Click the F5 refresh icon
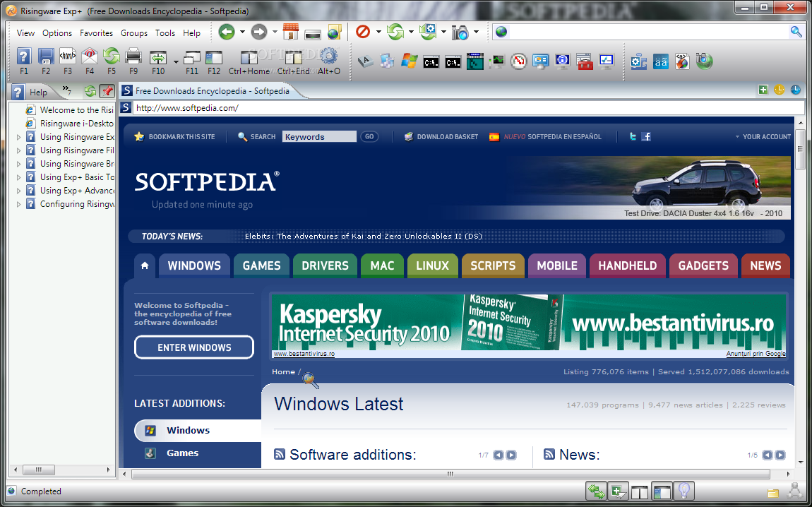Screen dimensions: 812x507 (112, 55)
